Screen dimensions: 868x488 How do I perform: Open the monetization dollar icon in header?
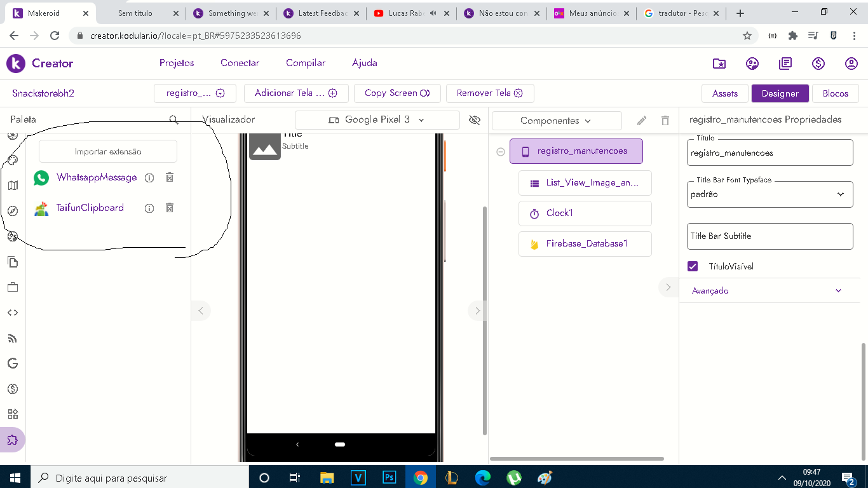pos(818,64)
